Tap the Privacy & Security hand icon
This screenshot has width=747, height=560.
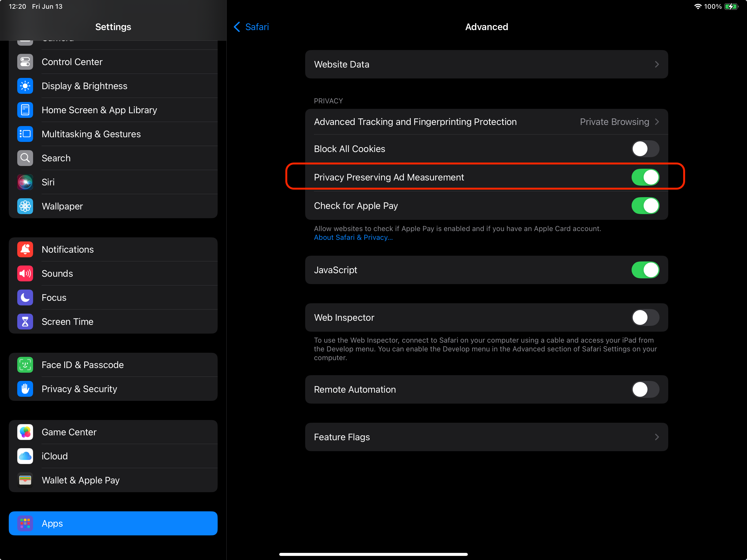point(25,389)
